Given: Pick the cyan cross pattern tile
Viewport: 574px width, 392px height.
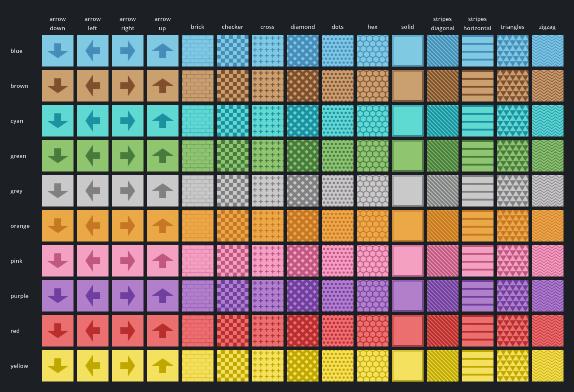Looking at the screenshot, I should point(268,121).
